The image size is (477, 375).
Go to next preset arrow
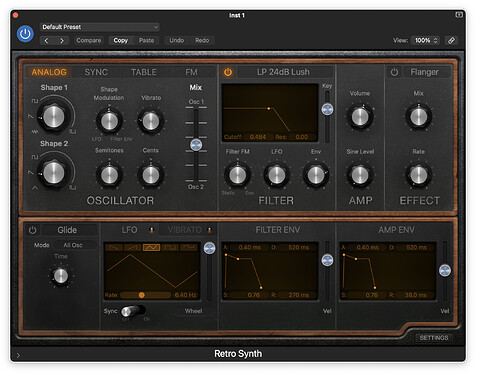[62, 40]
